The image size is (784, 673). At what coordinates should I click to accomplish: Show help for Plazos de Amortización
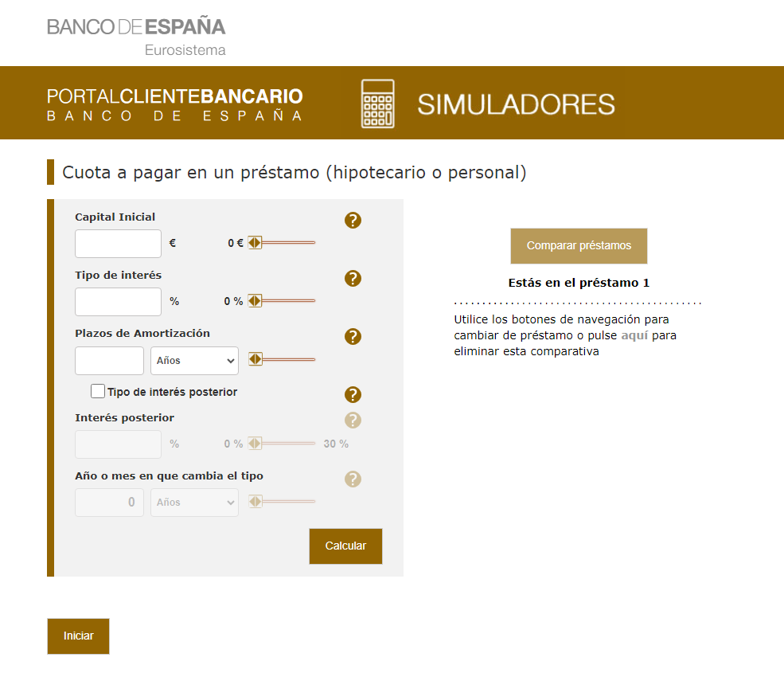pyautogui.click(x=353, y=337)
